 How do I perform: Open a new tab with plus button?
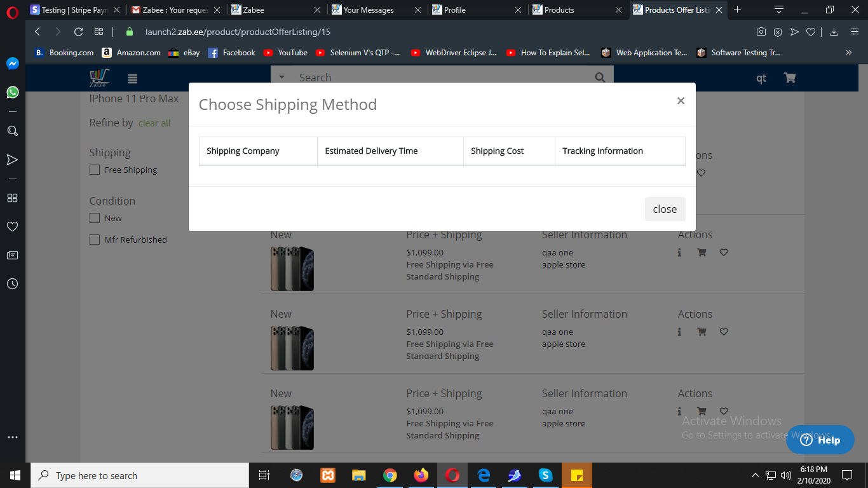[737, 10]
